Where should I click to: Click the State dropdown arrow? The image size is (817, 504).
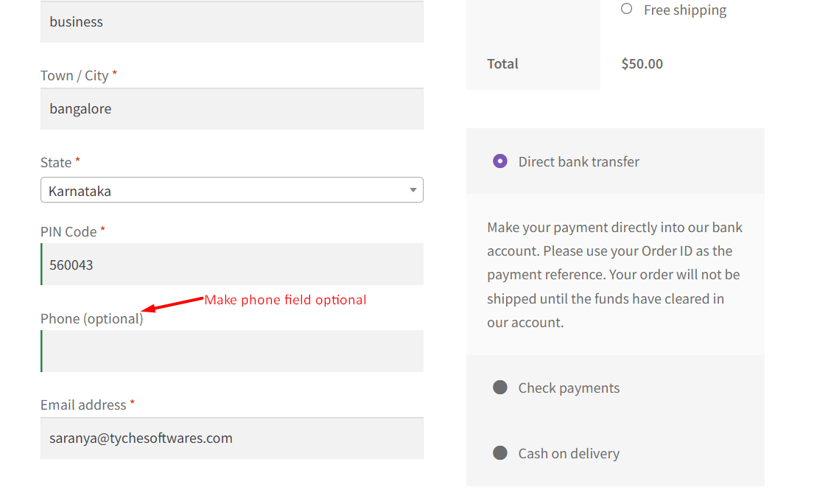(413, 190)
